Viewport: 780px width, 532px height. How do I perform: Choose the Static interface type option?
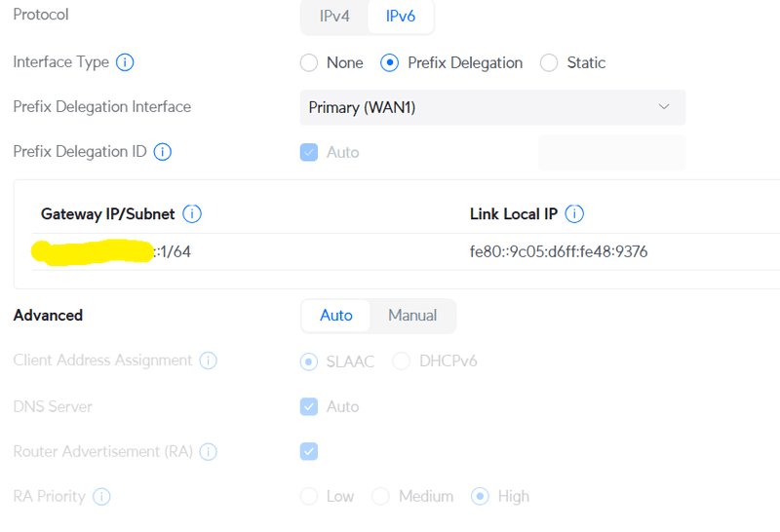(549, 63)
